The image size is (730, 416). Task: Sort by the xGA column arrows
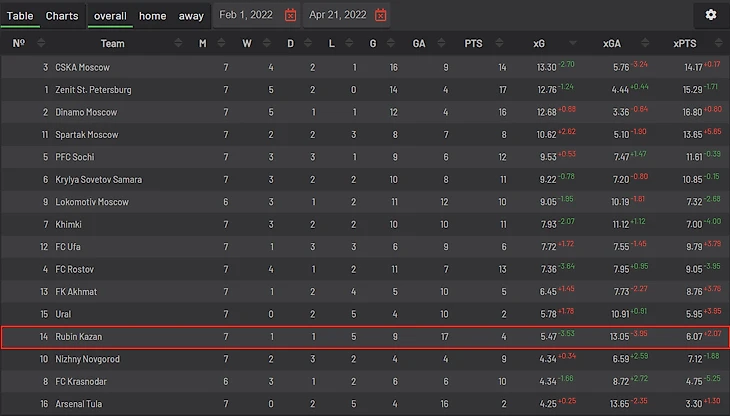(x=645, y=43)
